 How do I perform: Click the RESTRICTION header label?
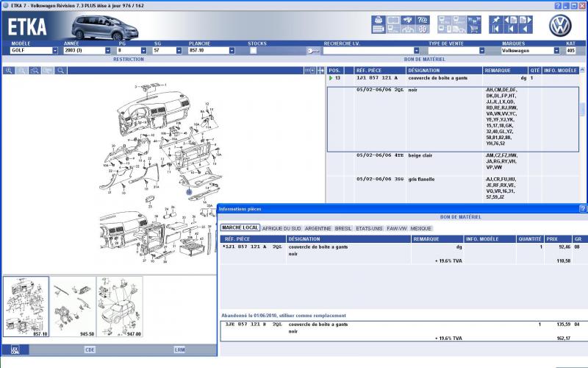click(129, 60)
